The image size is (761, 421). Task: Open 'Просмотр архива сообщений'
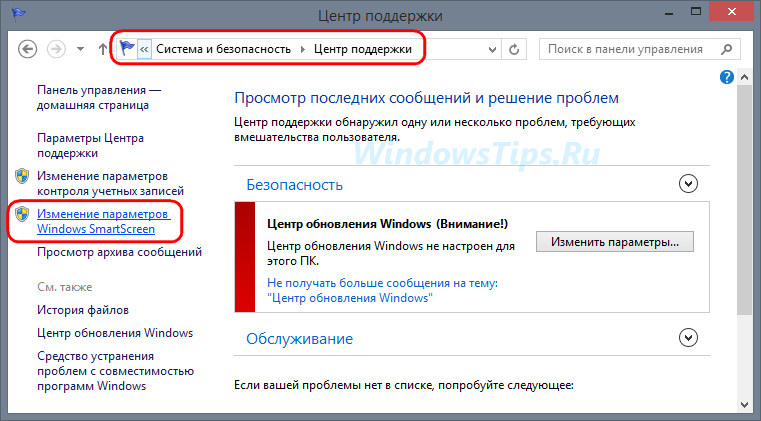tap(119, 252)
